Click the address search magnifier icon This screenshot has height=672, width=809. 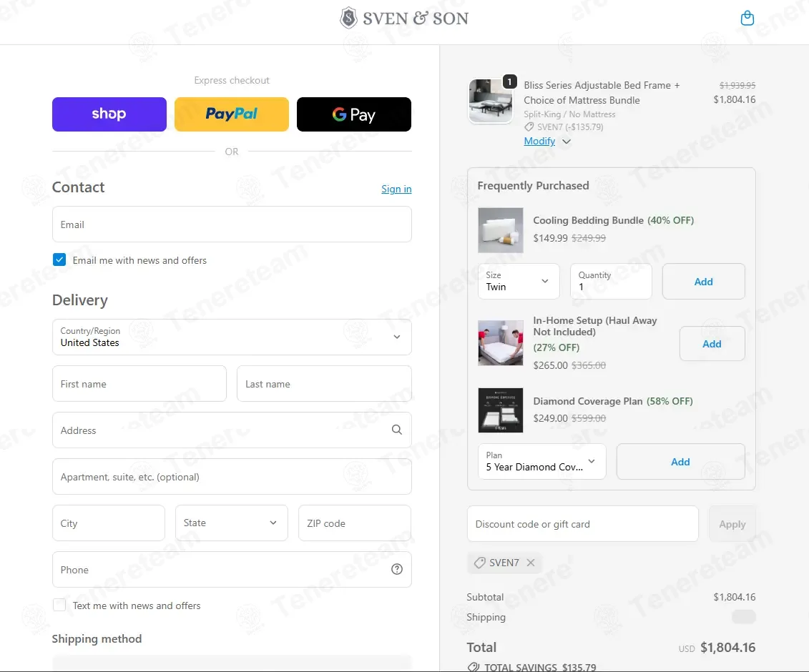click(396, 430)
